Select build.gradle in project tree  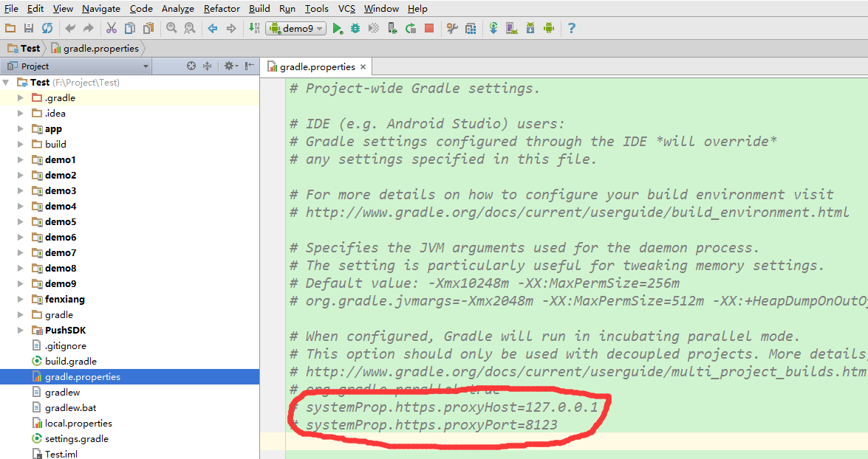(71, 361)
